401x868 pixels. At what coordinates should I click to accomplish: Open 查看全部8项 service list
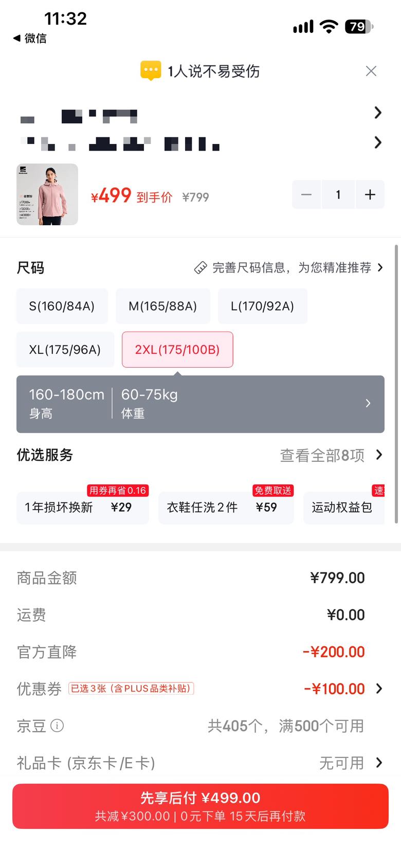[332, 455]
